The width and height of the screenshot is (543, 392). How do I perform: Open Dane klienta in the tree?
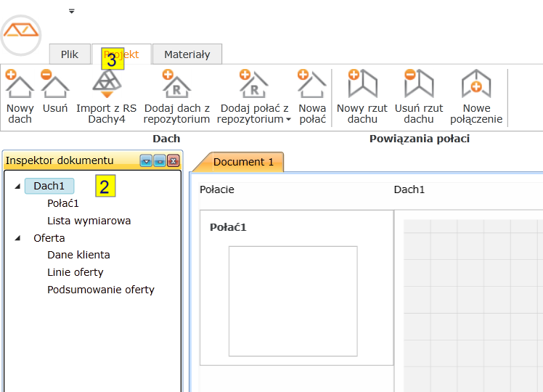(78, 255)
